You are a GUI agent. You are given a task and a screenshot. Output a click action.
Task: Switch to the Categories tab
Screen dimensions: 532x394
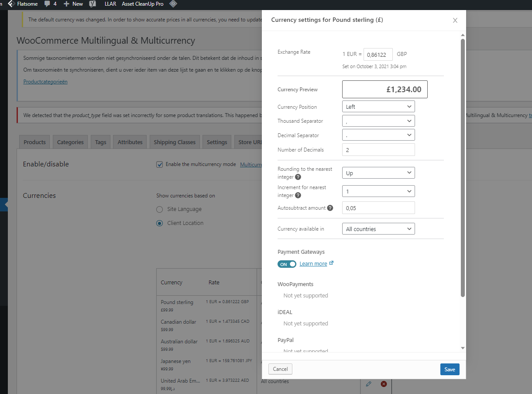pos(70,142)
